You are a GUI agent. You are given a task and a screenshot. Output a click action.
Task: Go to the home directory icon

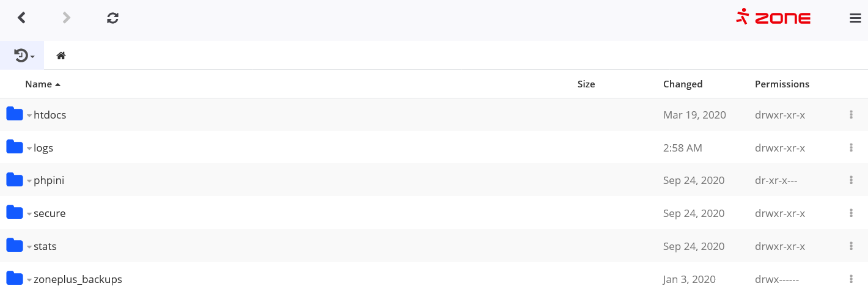(x=61, y=56)
